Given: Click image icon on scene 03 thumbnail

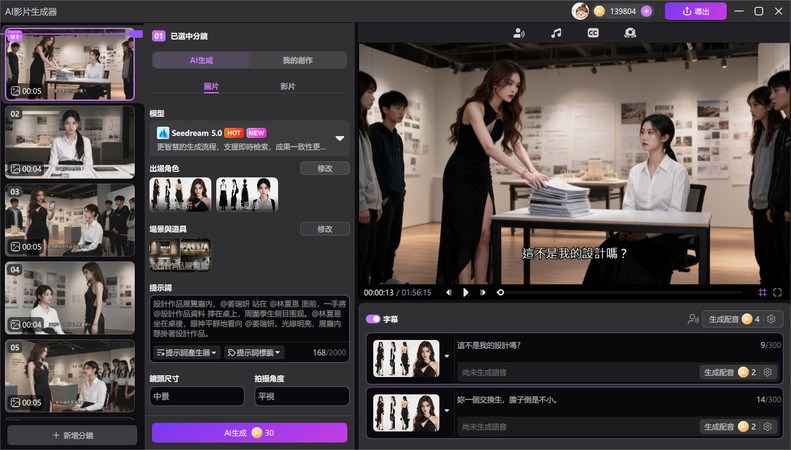Looking at the screenshot, I should point(16,247).
